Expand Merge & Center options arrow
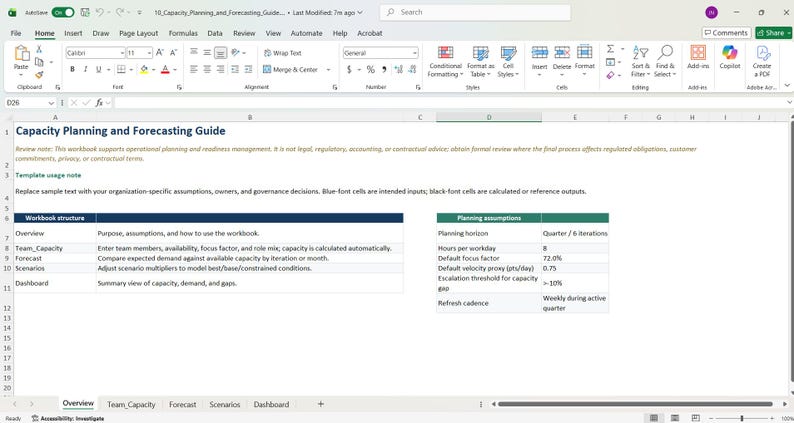 click(328, 69)
